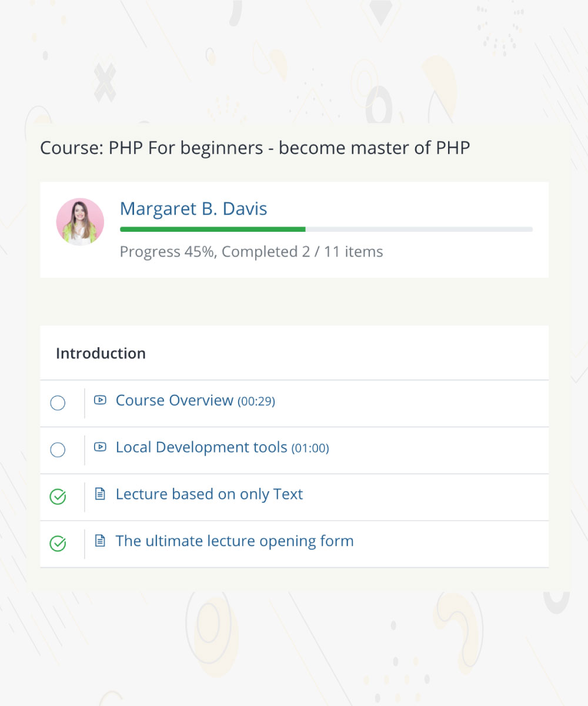The height and width of the screenshot is (706, 588).
Task: Open Lecture based on only Text
Action: [209, 494]
